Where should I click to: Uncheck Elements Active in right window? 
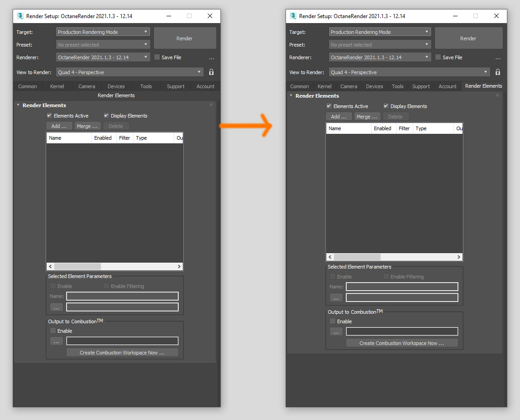[329, 106]
